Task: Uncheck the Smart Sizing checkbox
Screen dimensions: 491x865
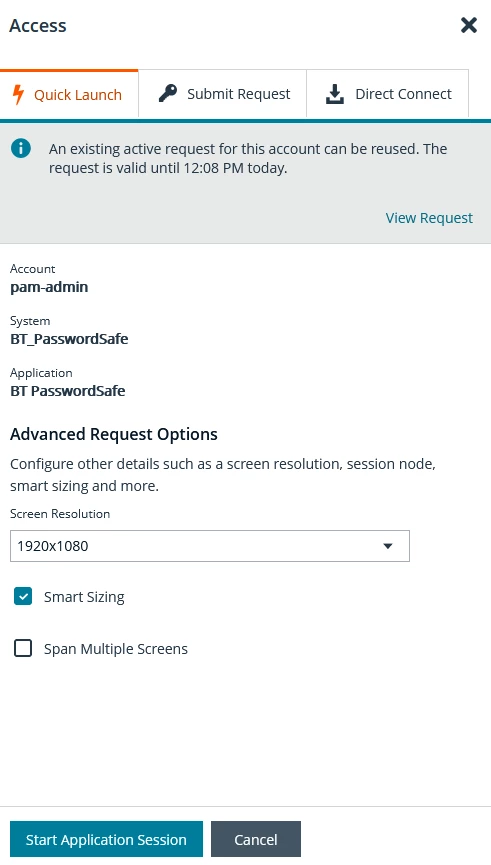Action: (23, 596)
